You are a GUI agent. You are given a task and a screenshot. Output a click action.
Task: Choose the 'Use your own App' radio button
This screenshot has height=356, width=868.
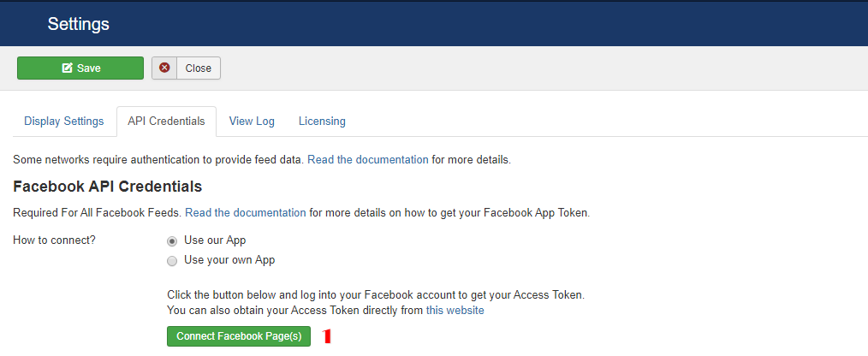[x=172, y=261]
